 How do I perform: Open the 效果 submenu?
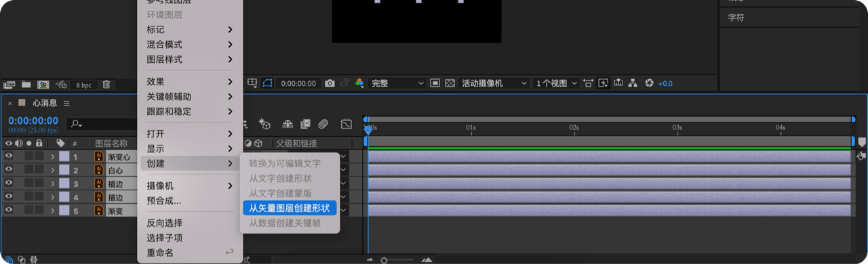(x=190, y=81)
